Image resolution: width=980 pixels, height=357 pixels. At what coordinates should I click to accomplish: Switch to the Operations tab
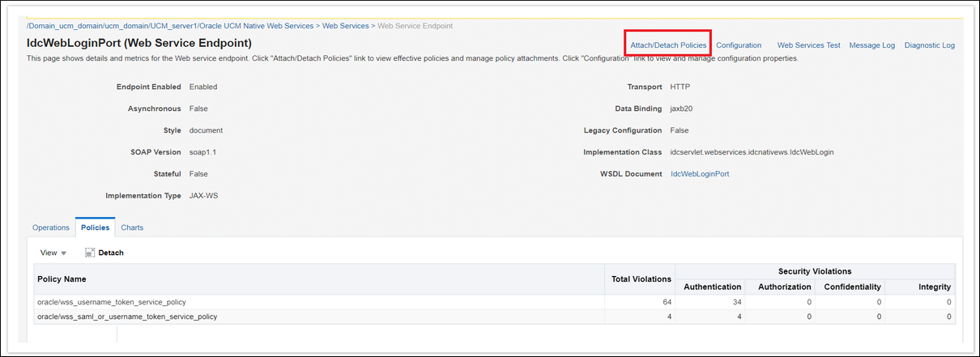[x=51, y=227]
